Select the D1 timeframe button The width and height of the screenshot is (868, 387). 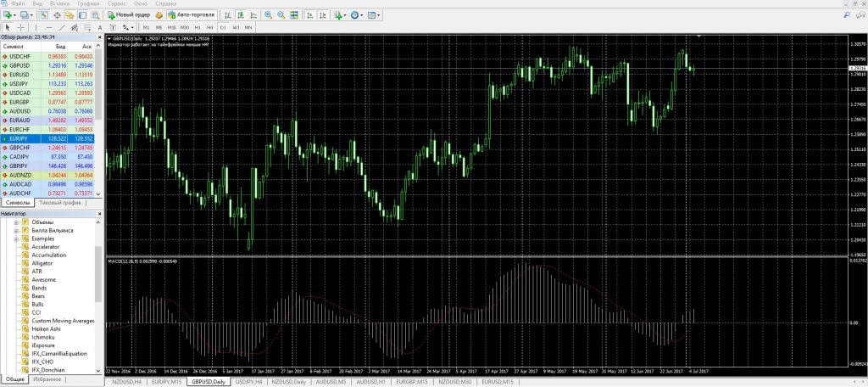click(223, 27)
